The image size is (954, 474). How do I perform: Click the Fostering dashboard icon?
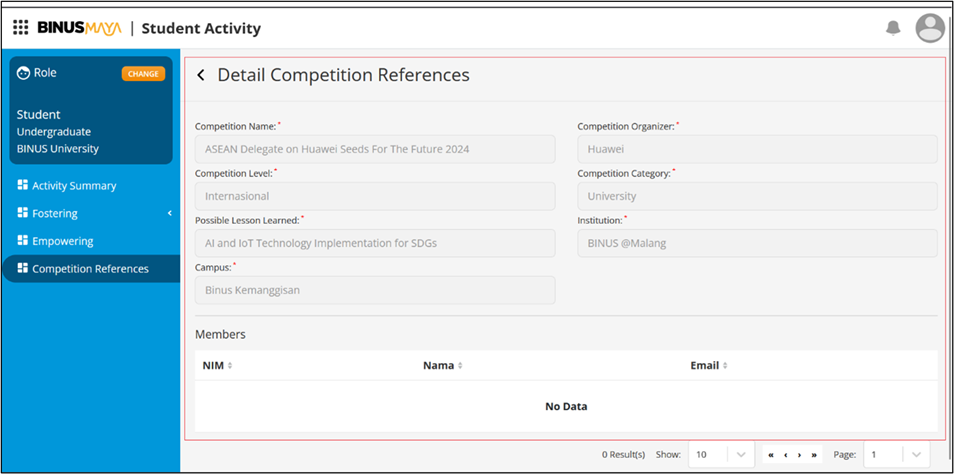[x=23, y=213]
